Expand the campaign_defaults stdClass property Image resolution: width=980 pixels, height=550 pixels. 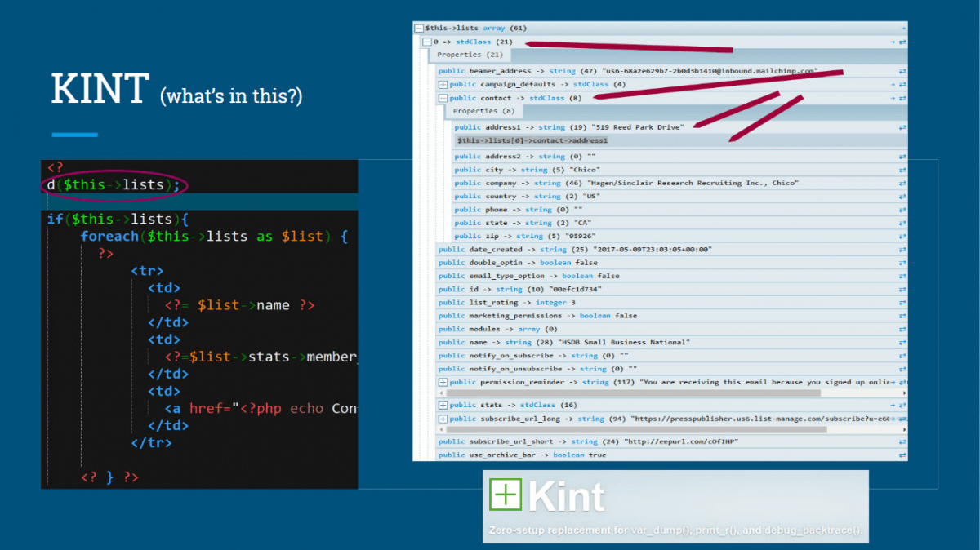(x=443, y=84)
